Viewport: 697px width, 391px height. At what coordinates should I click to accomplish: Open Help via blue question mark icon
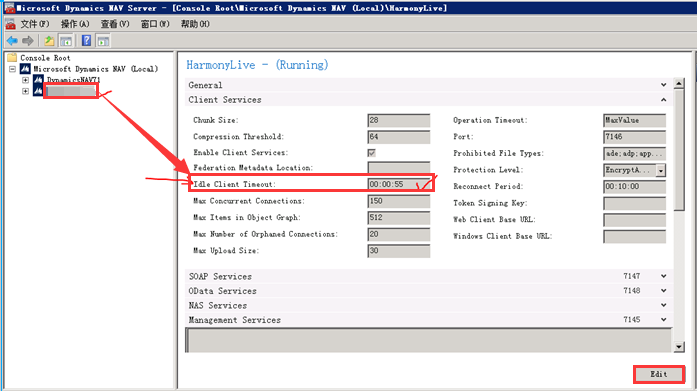pyautogui.click(x=87, y=41)
